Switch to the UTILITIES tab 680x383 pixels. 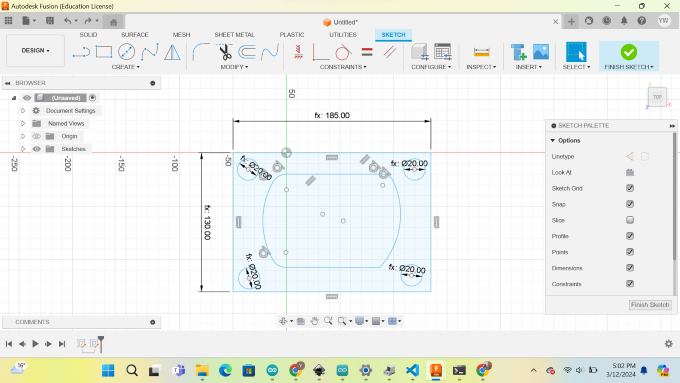[x=343, y=34]
